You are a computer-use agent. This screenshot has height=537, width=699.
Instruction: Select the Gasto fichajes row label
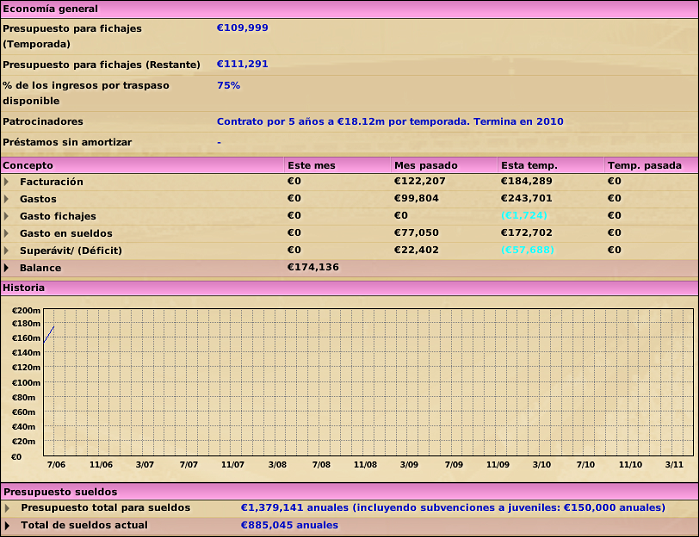click(58, 216)
